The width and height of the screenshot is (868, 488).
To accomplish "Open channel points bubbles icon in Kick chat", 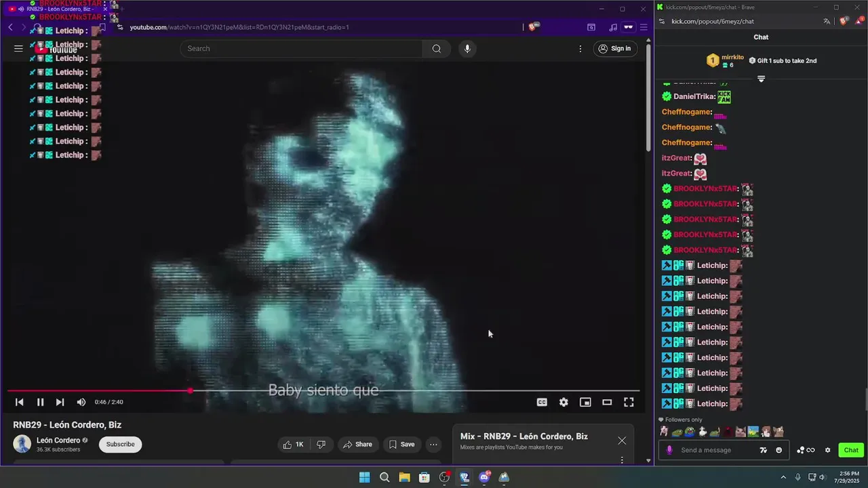I will 806,450.
